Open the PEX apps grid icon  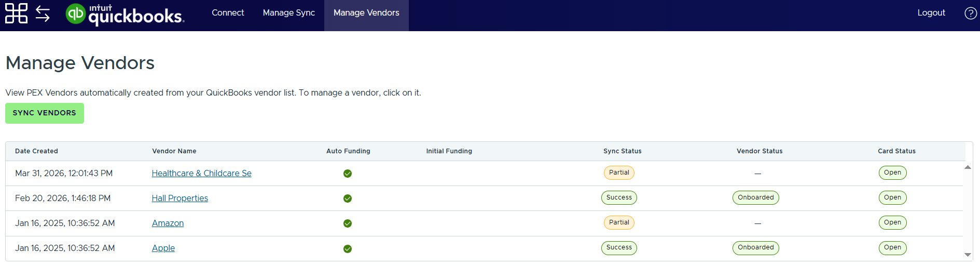16,14
